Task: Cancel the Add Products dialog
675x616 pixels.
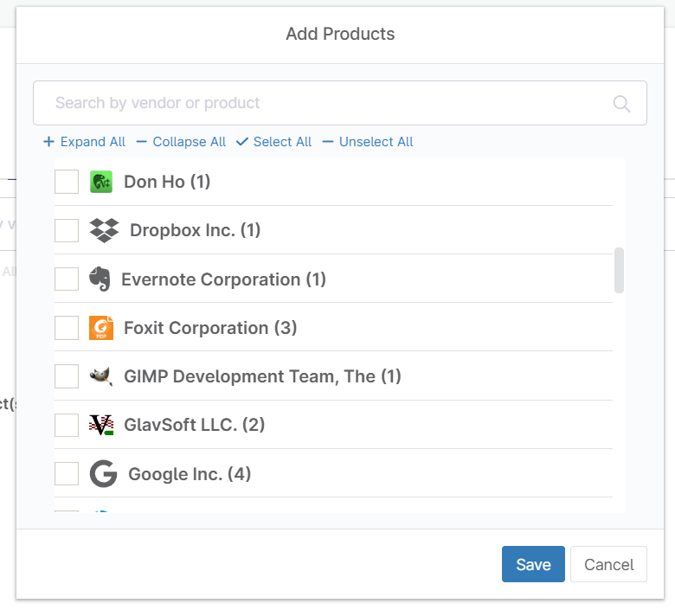Action: (608, 564)
